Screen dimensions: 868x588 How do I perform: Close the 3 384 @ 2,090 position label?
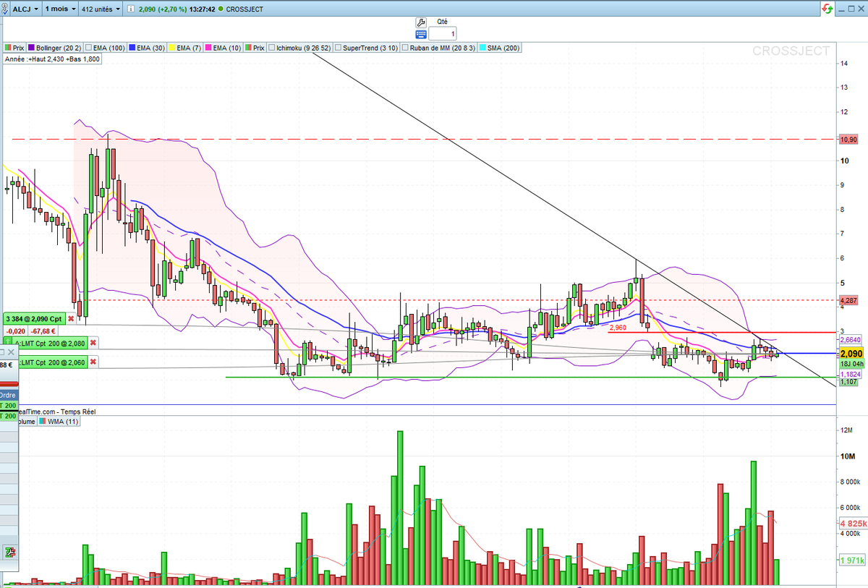71,318
